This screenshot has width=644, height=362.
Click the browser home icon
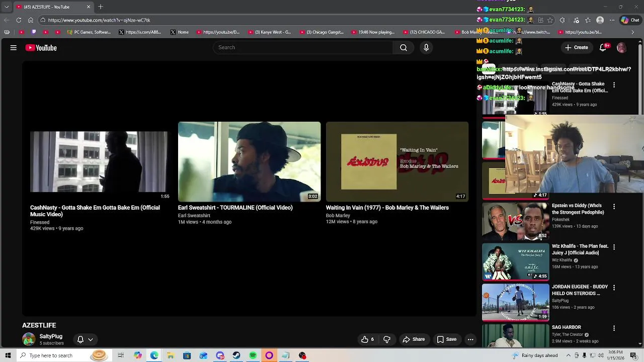pyautogui.click(x=31, y=20)
